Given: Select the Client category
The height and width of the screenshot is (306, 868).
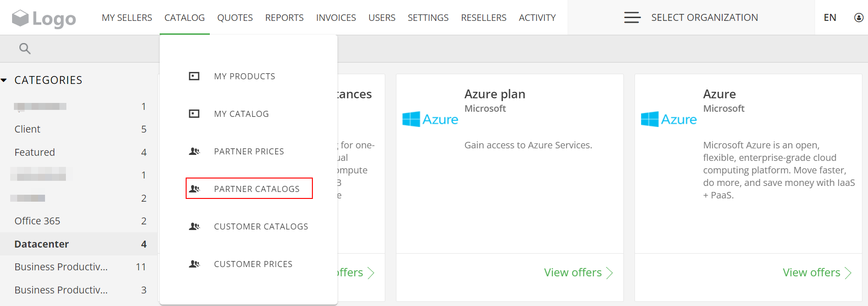Looking at the screenshot, I should tap(27, 129).
